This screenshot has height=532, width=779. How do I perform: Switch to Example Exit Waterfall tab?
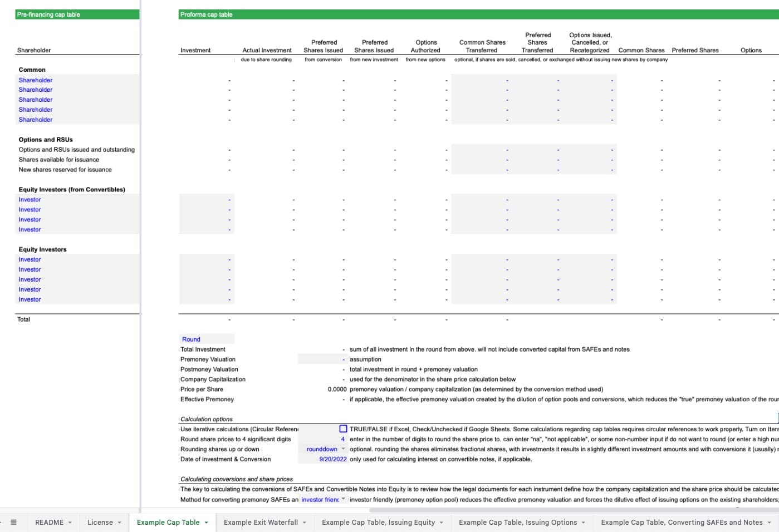(261, 522)
